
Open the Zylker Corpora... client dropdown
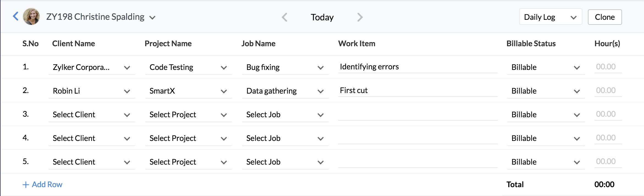(x=92, y=67)
